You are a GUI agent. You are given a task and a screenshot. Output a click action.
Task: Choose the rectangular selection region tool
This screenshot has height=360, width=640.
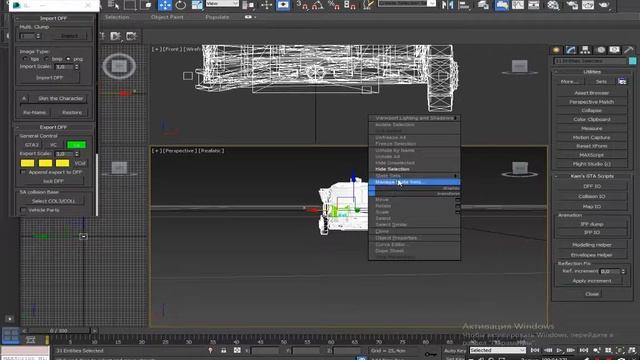(130, 5)
